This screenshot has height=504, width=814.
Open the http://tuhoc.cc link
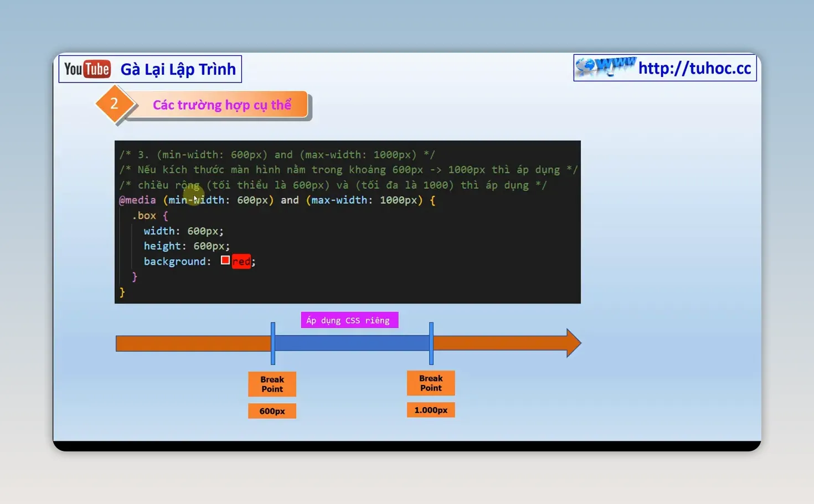coord(694,68)
